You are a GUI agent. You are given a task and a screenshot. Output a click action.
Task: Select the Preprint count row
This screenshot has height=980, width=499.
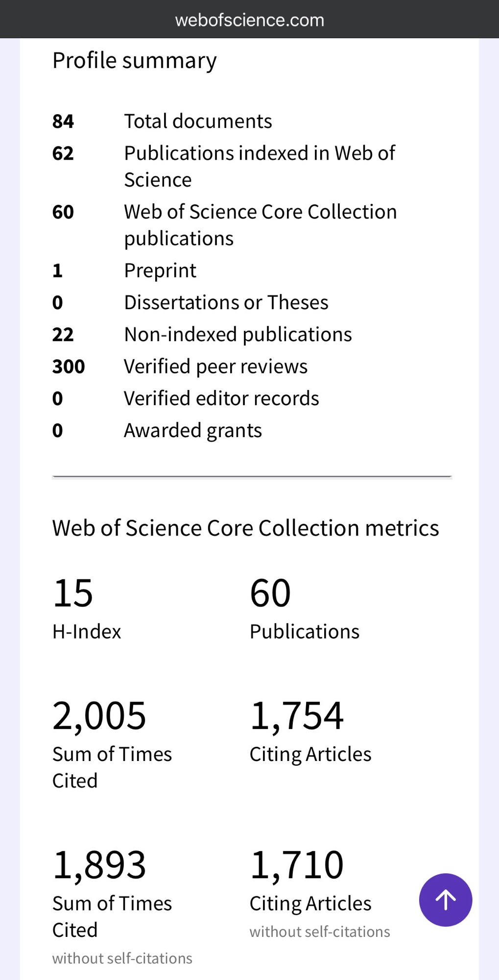pyautogui.click(x=160, y=270)
